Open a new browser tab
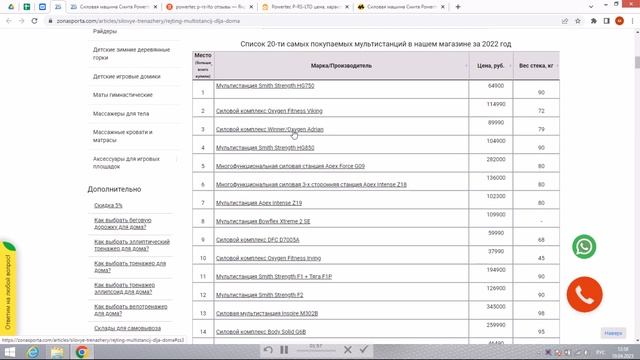Image resolution: width=640 pixels, height=360 pixels. pyautogui.click(x=458, y=7)
